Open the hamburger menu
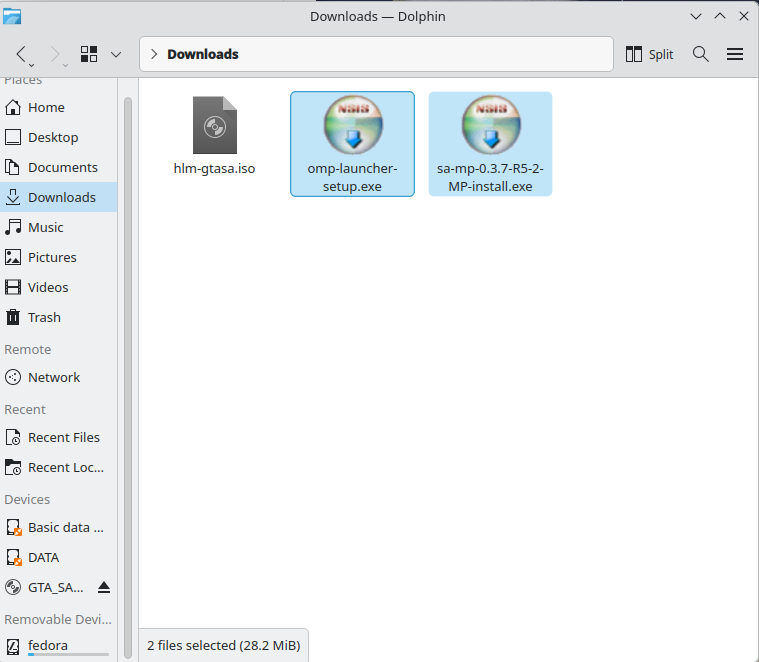This screenshot has width=759, height=662. (735, 54)
